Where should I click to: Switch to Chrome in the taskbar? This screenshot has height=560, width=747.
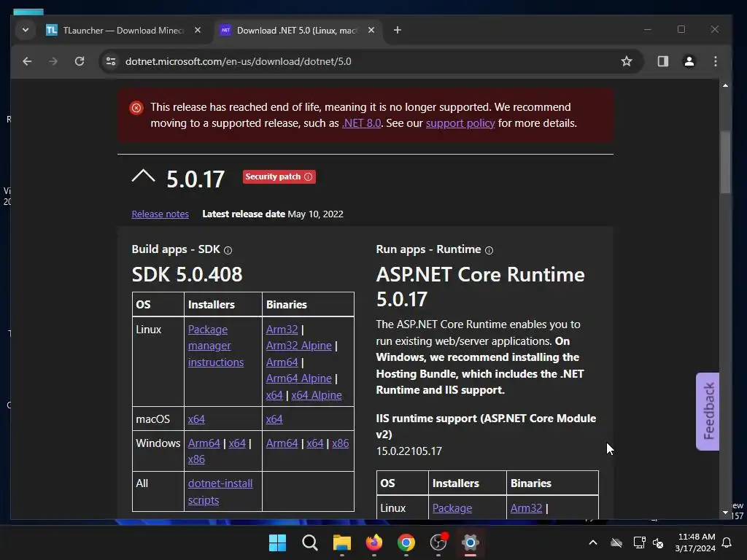click(406, 542)
